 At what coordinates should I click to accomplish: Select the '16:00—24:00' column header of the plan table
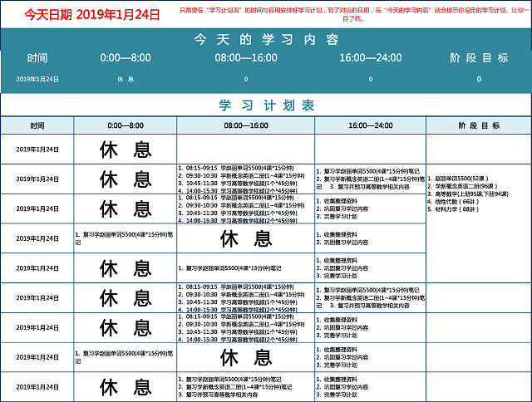coord(370,125)
